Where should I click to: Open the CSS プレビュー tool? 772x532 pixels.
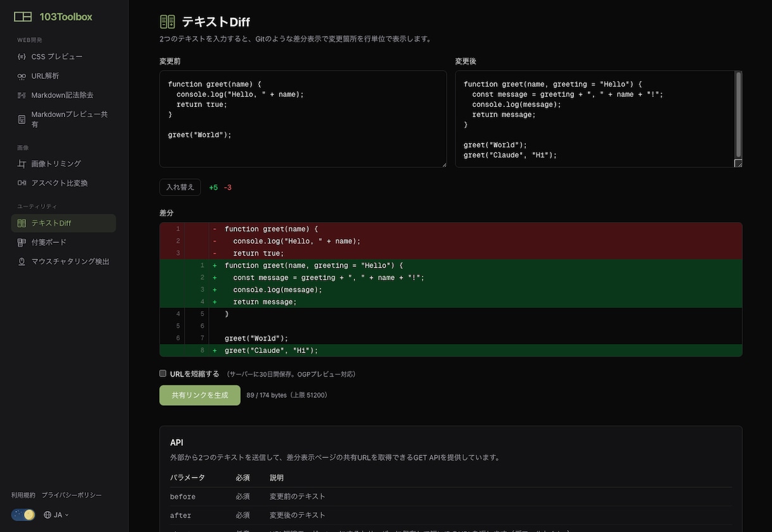pos(63,57)
